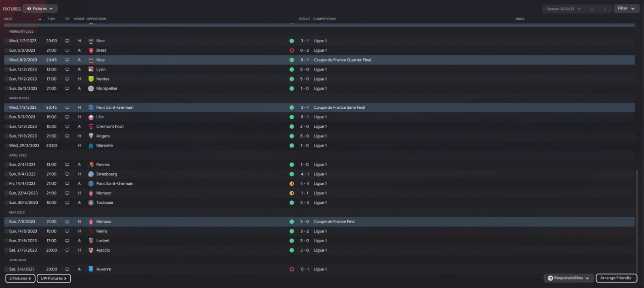Open the Fixtures view dropdown
This screenshot has height=288, width=644.
[x=40, y=9]
